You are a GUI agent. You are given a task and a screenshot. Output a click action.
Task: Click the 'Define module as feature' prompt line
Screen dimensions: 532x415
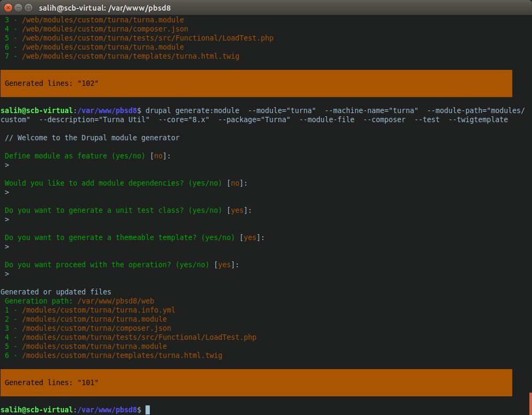(87, 156)
